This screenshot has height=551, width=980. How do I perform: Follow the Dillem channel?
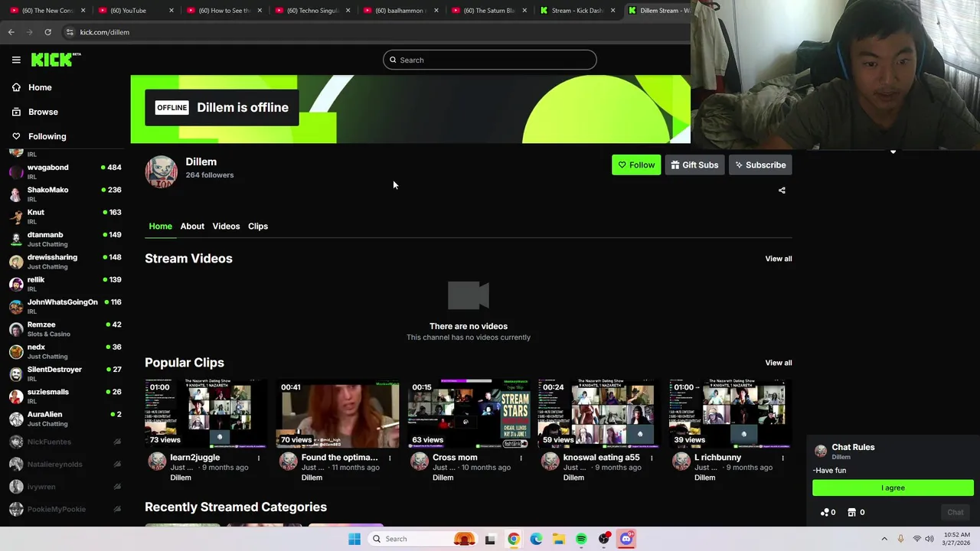click(636, 165)
